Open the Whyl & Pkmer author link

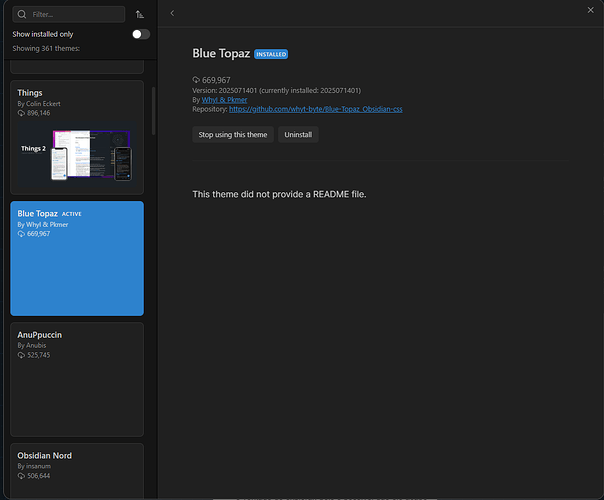[x=224, y=100]
